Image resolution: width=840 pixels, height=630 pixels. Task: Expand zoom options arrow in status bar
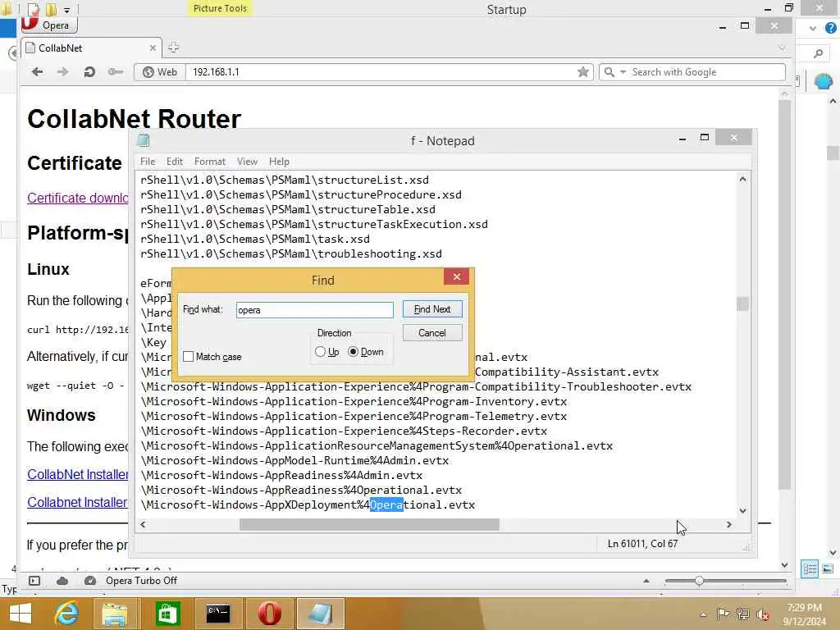(x=646, y=581)
